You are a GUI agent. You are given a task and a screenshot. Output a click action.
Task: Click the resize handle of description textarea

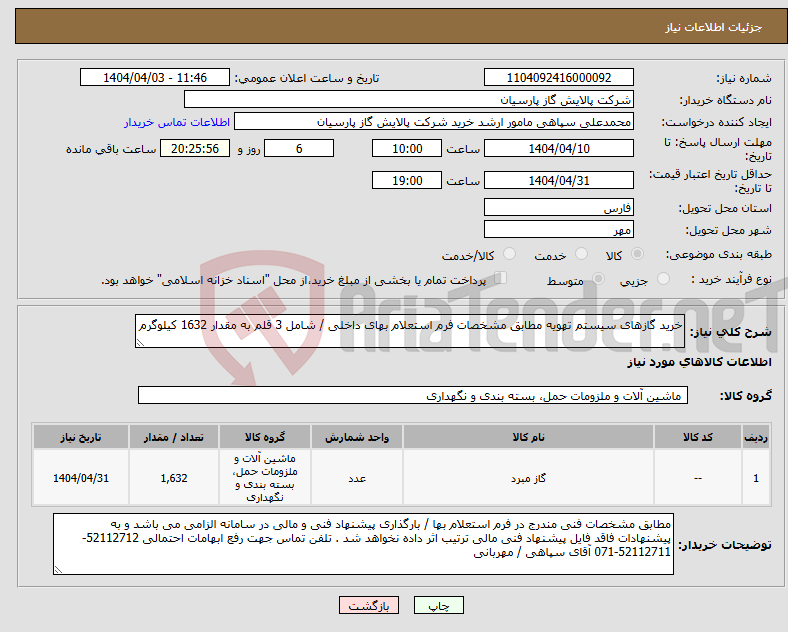(x=140, y=343)
